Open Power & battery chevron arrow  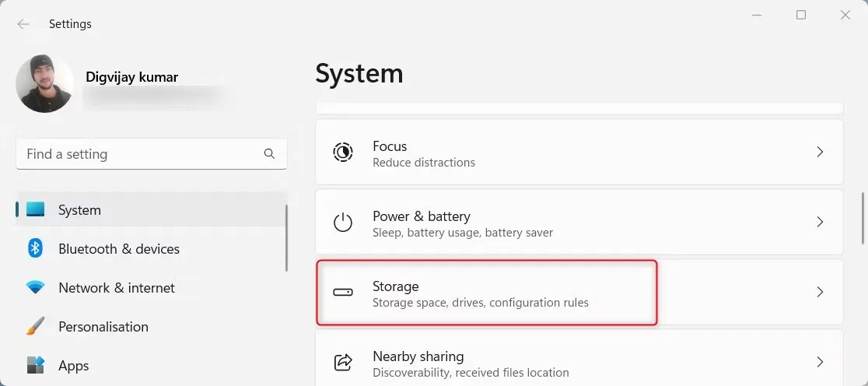click(x=820, y=223)
